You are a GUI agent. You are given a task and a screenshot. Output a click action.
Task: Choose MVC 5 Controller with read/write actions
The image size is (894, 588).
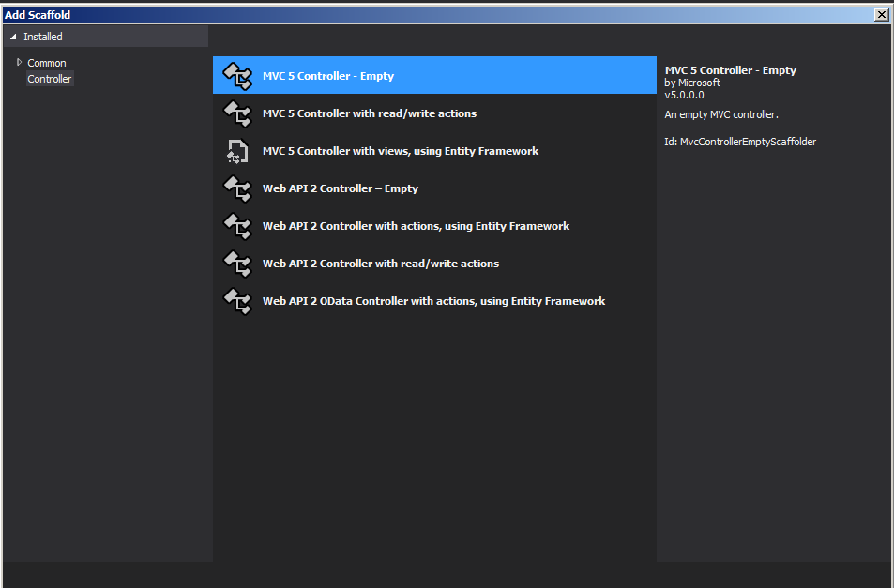tap(370, 113)
